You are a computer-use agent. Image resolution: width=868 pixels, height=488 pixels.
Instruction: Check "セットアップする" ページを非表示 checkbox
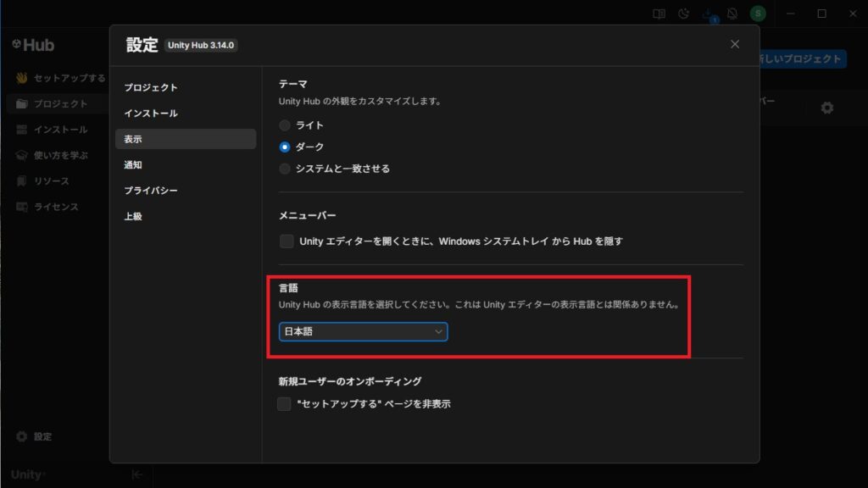(x=284, y=404)
